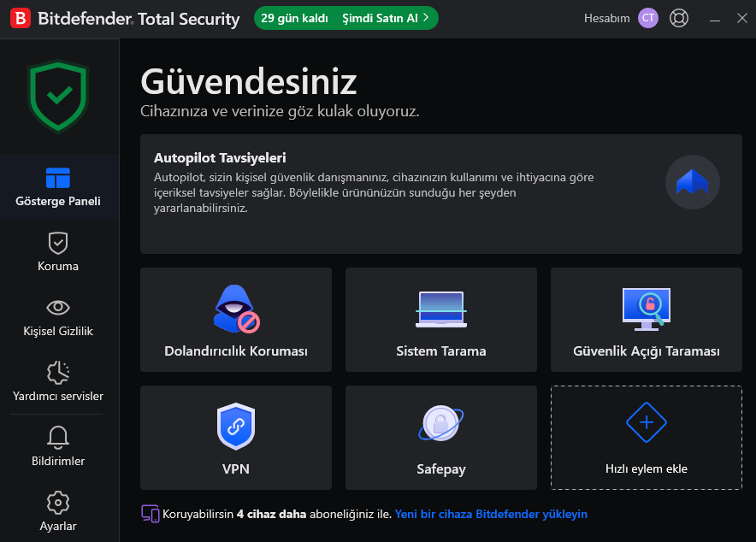Open the Dolandırıcılık Koruması tile label
Viewport: 756px width, 542px height.
coord(236,351)
